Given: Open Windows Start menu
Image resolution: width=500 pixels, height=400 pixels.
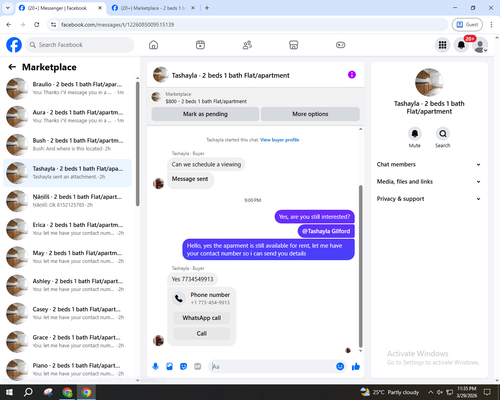Looking at the screenshot, I should point(9,392).
